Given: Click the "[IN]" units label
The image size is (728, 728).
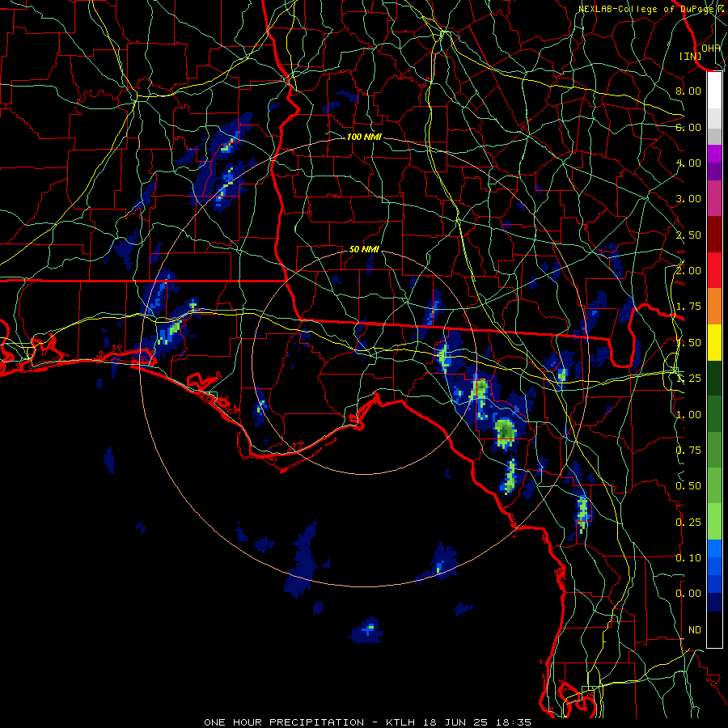Looking at the screenshot, I should [x=691, y=56].
